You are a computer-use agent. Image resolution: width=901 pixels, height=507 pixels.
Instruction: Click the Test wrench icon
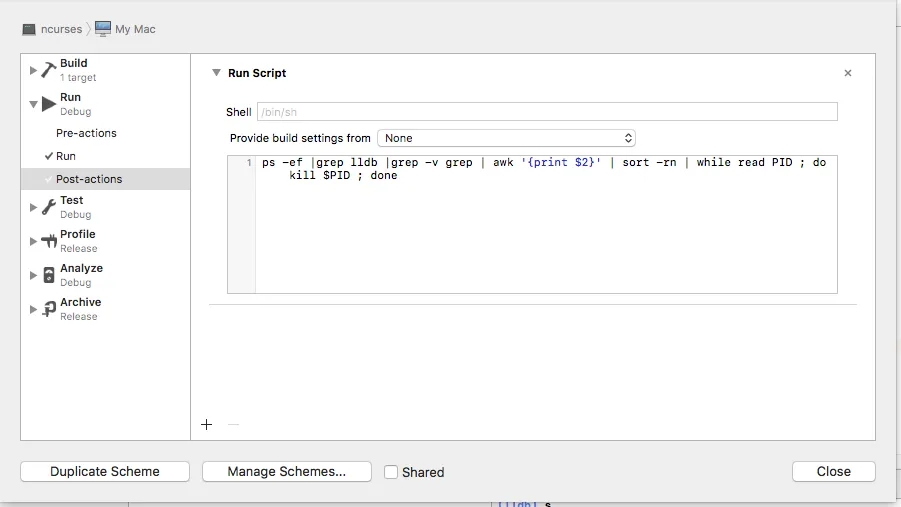[49, 207]
